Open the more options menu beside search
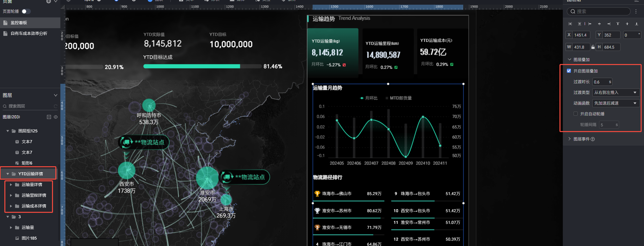The width and height of the screenshot is (644, 246). pyautogui.click(x=636, y=11)
